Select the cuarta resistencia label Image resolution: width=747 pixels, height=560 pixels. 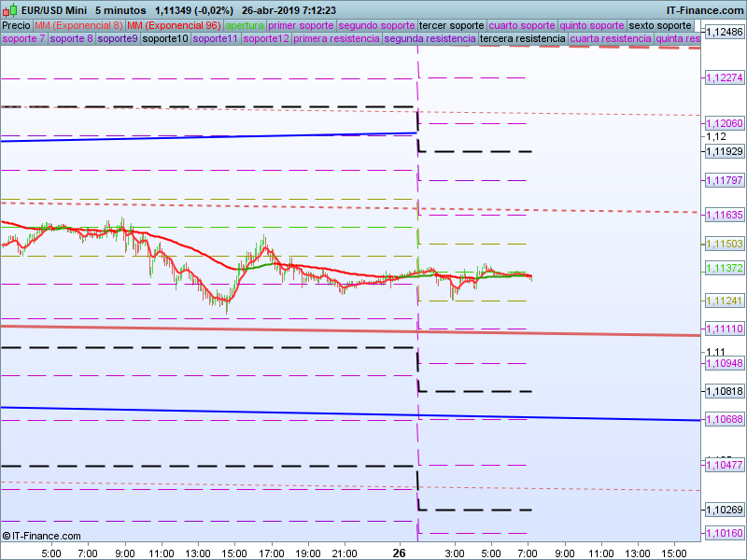click(x=610, y=39)
